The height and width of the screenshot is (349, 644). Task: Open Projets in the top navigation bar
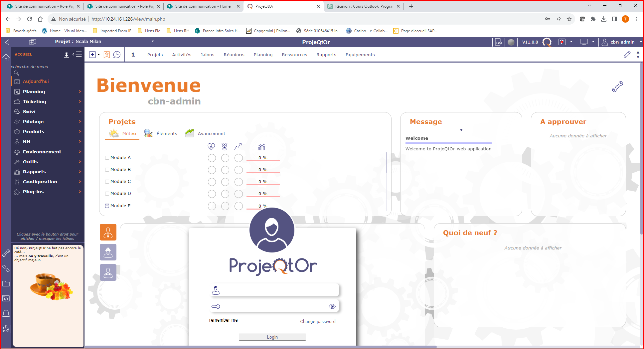coord(155,55)
